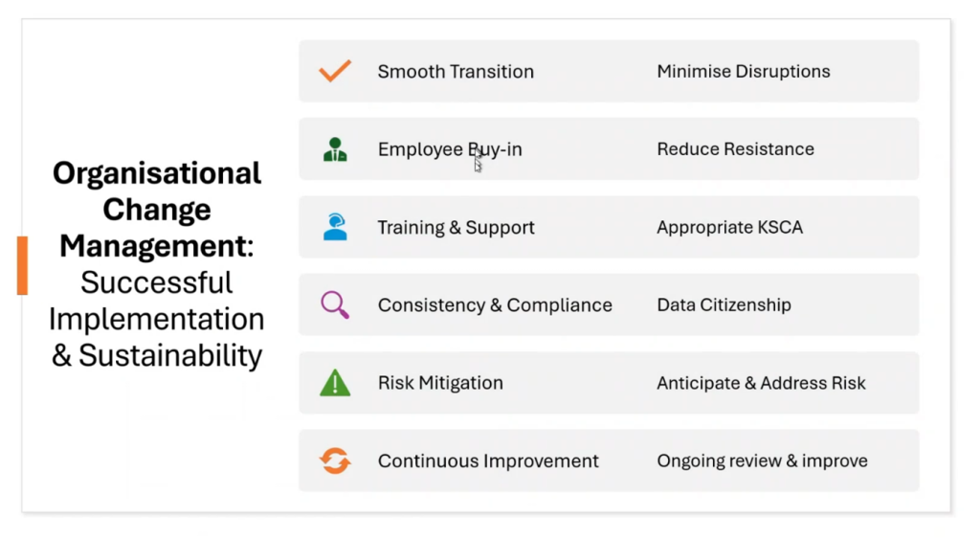Click the Organisational Change Management title
Screen dimensions: 980x539
pyautogui.click(x=157, y=210)
